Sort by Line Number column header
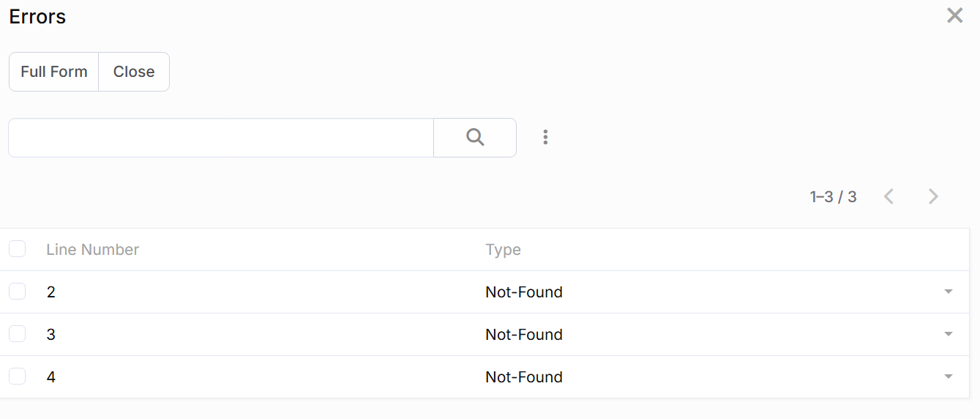980x419 pixels. pos(92,250)
